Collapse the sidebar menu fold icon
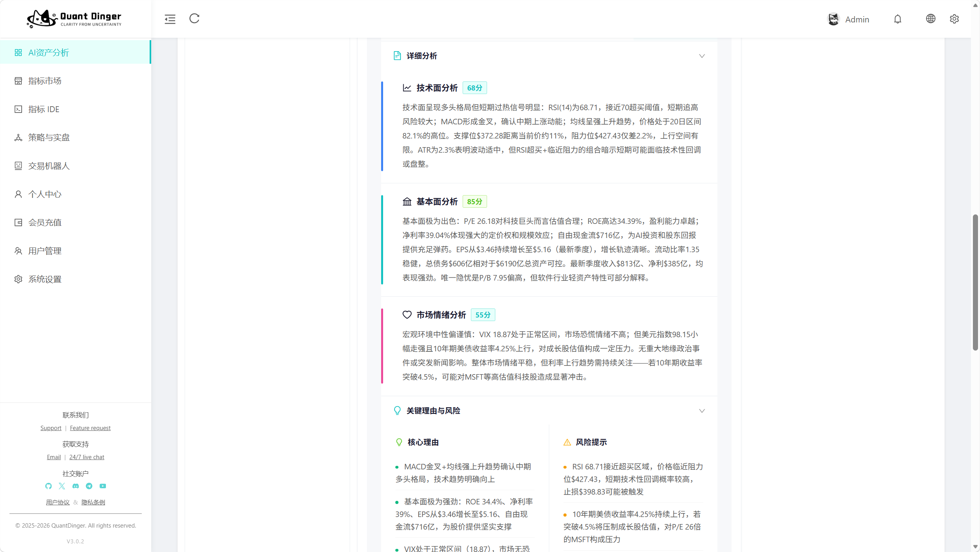 point(170,19)
